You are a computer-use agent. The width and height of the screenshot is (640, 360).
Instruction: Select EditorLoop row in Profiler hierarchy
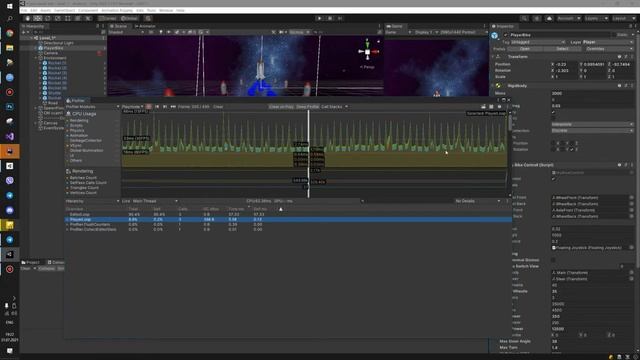[x=288, y=214]
